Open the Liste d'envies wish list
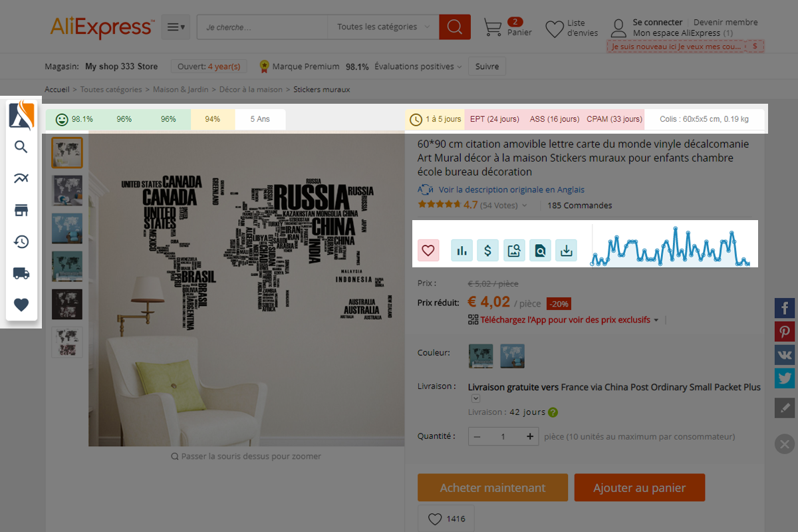The image size is (798, 532). [x=571, y=28]
